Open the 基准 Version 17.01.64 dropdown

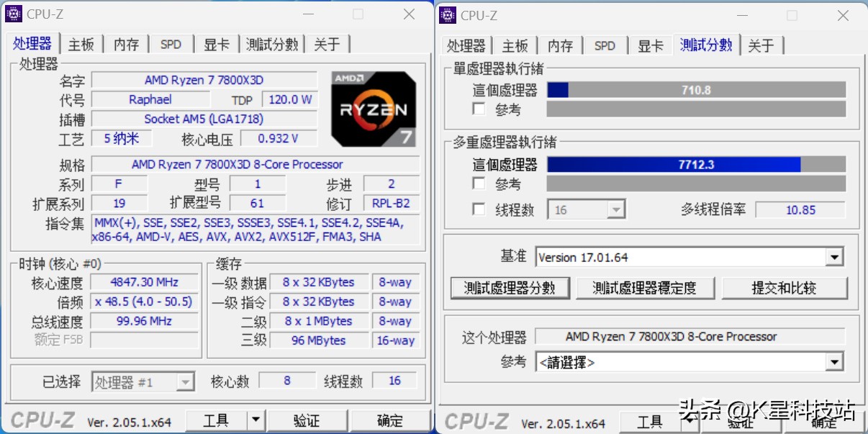click(834, 256)
